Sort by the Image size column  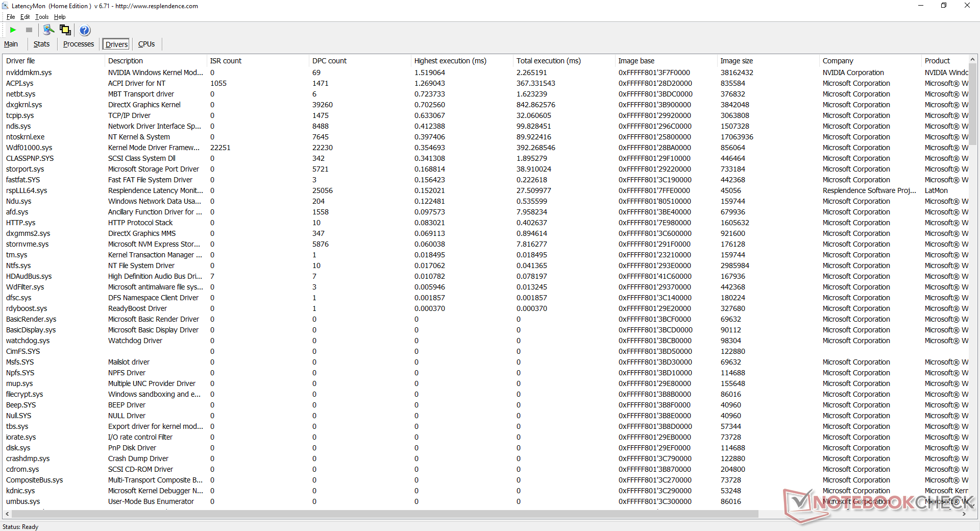pyautogui.click(x=768, y=61)
